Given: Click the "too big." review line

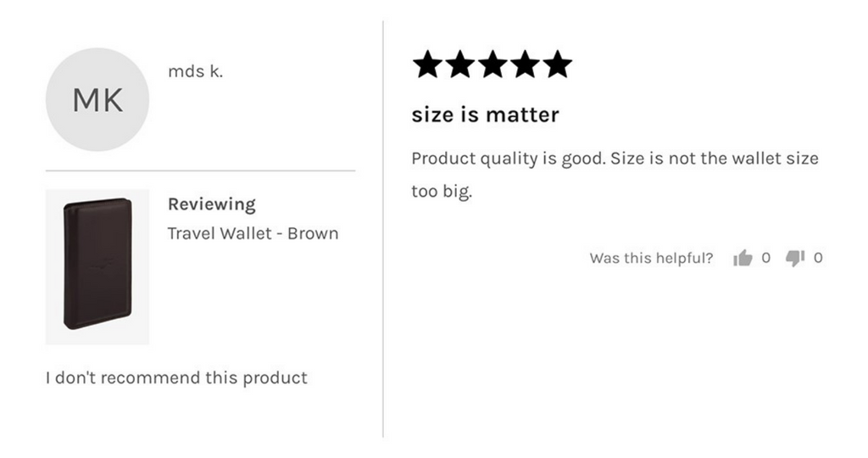Looking at the screenshot, I should click(442, 192).
